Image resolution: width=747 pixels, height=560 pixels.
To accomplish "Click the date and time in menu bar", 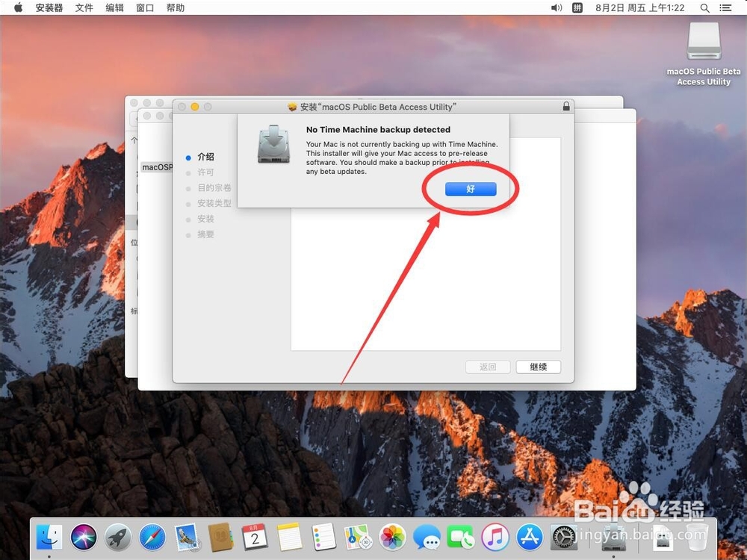I will coord(640,7).
